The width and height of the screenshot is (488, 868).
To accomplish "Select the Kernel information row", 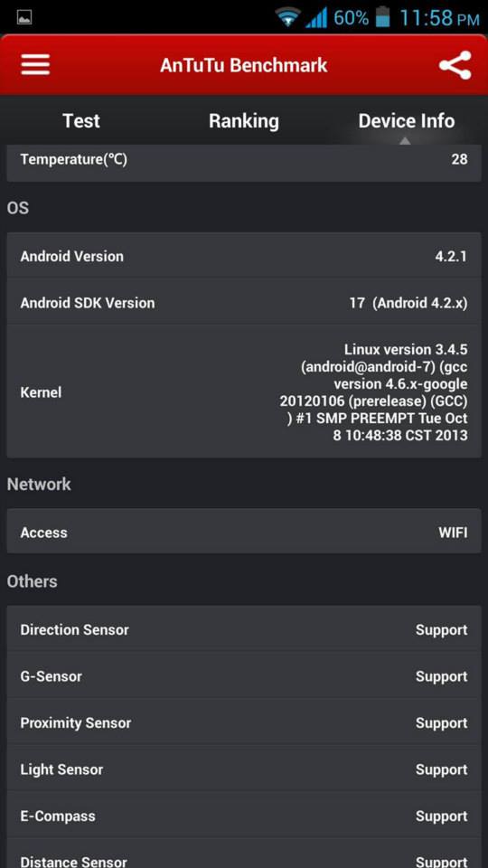I will click(244, 392).
